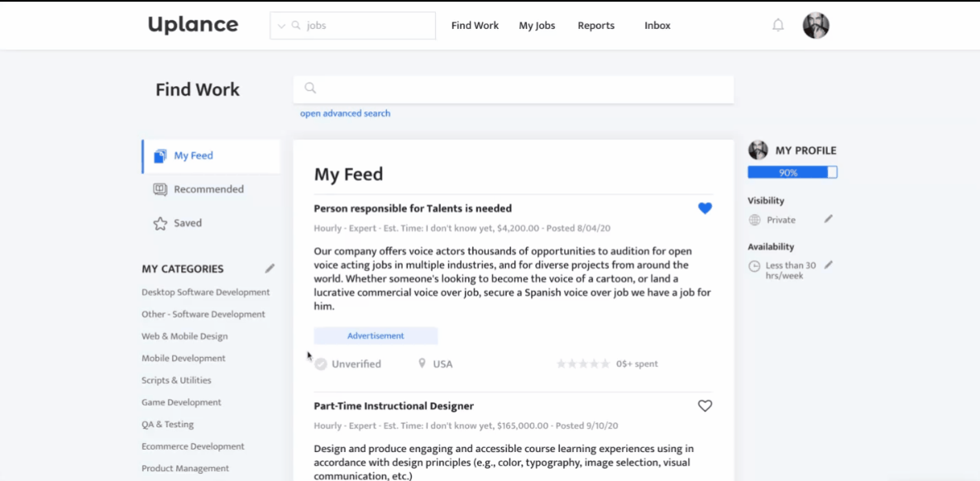Click the notification bell icon

pos(778,26)
